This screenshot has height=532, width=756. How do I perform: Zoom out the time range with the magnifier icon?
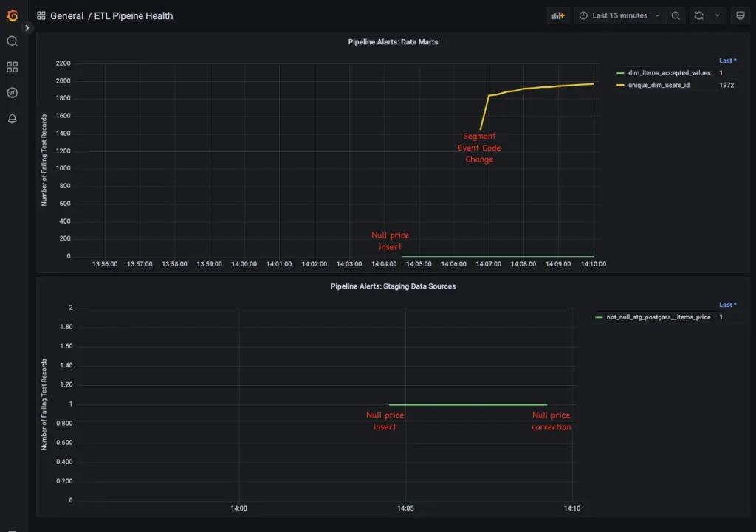676,15
